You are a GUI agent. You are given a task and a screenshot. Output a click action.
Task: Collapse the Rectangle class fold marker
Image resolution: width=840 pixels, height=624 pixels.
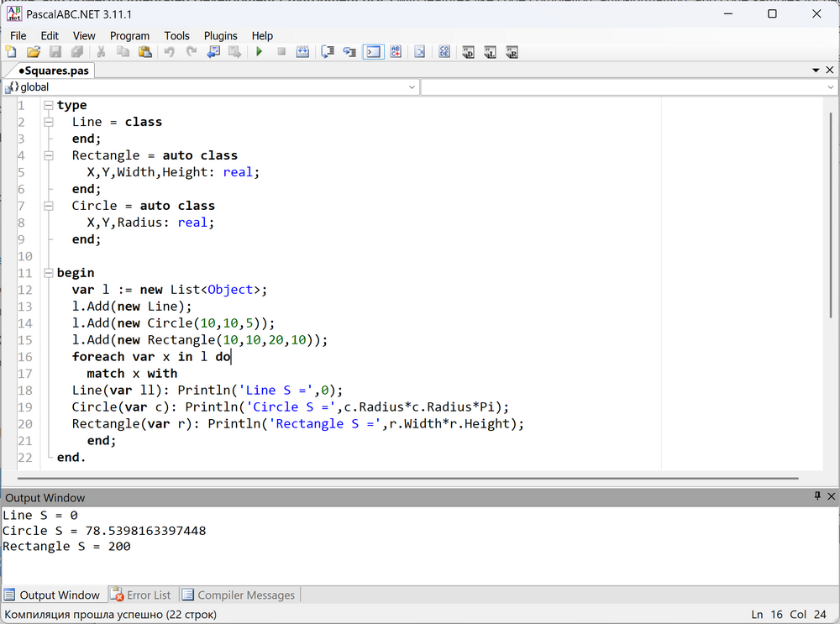(x=49, y=155)
